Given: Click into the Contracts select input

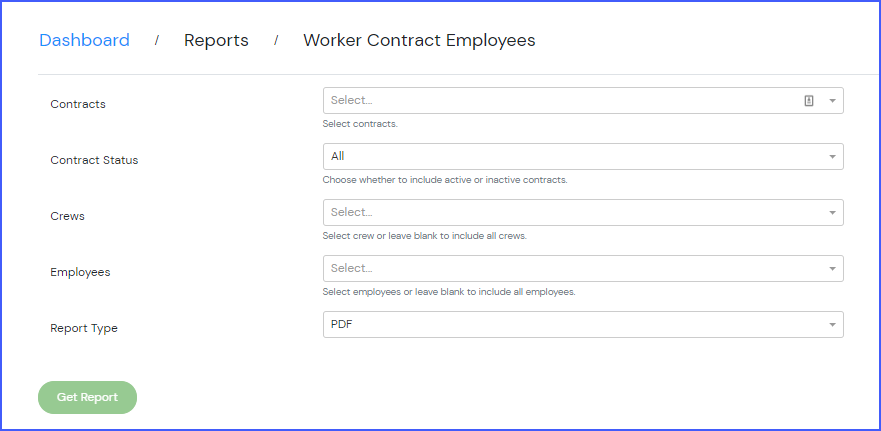Looking at the screenshot, I should pos(583,101).
